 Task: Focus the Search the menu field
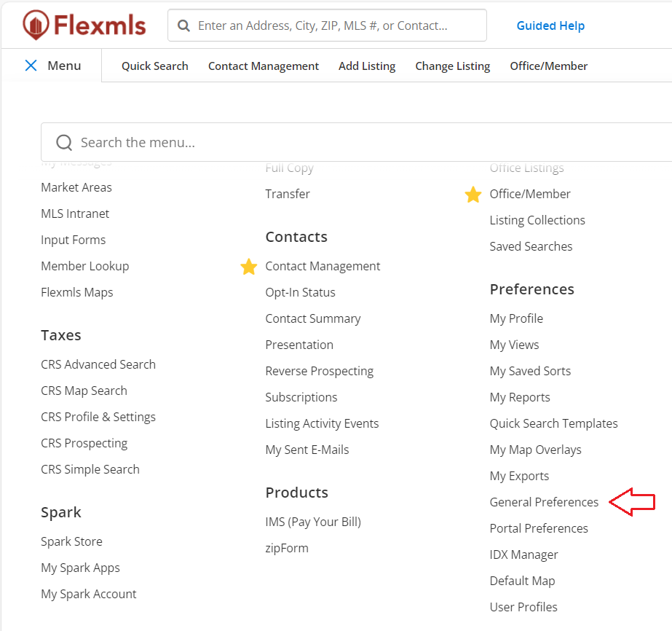(x=364, y=142)
